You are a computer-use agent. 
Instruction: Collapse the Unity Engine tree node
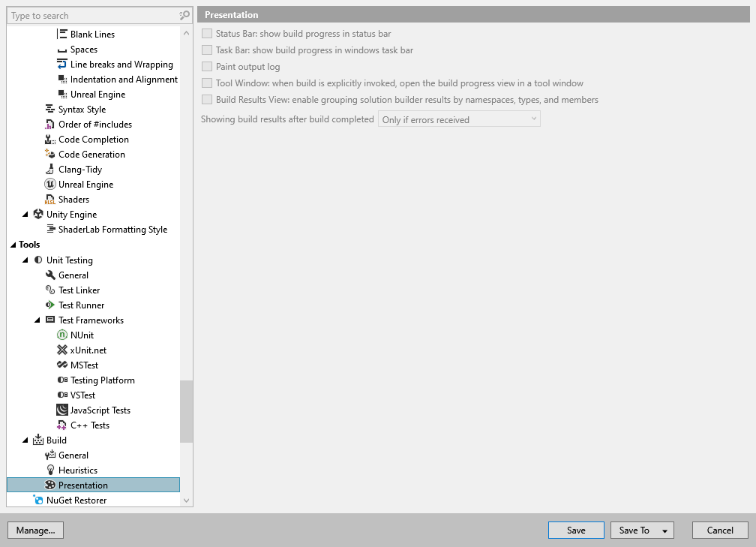25,215
